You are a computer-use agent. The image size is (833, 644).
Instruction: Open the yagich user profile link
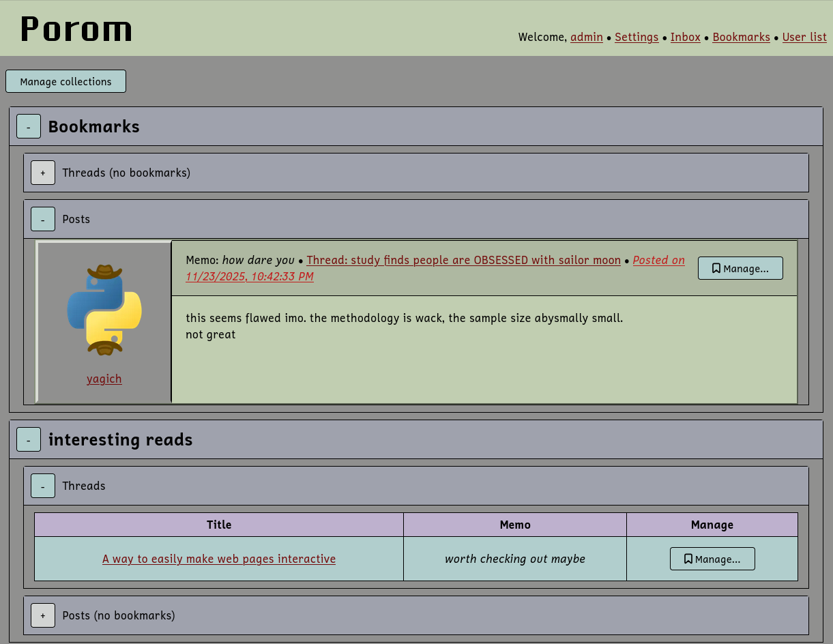tap(104, 379)
